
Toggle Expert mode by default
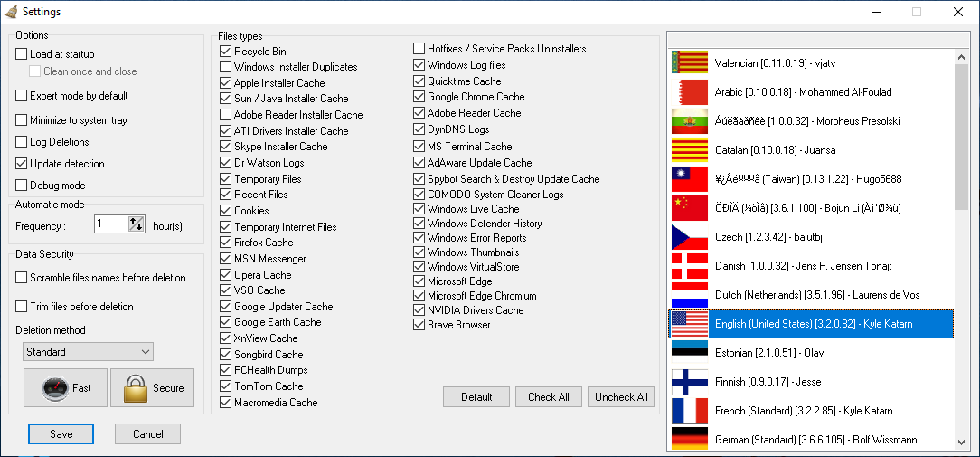click(22, 96)
